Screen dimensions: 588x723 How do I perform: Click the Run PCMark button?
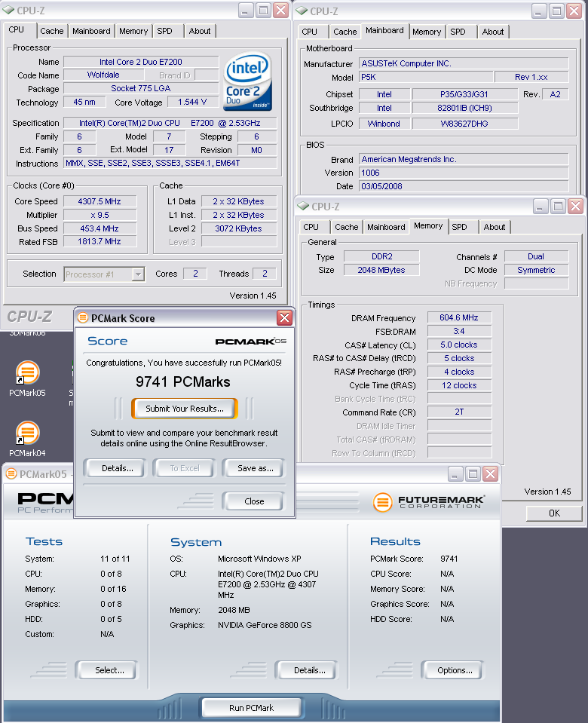[x=251, y=708]
